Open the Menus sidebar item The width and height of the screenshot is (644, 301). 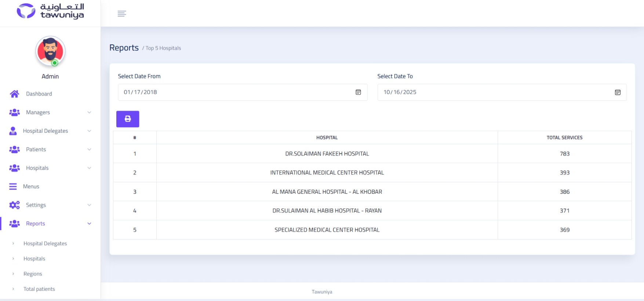pos(31,187)
